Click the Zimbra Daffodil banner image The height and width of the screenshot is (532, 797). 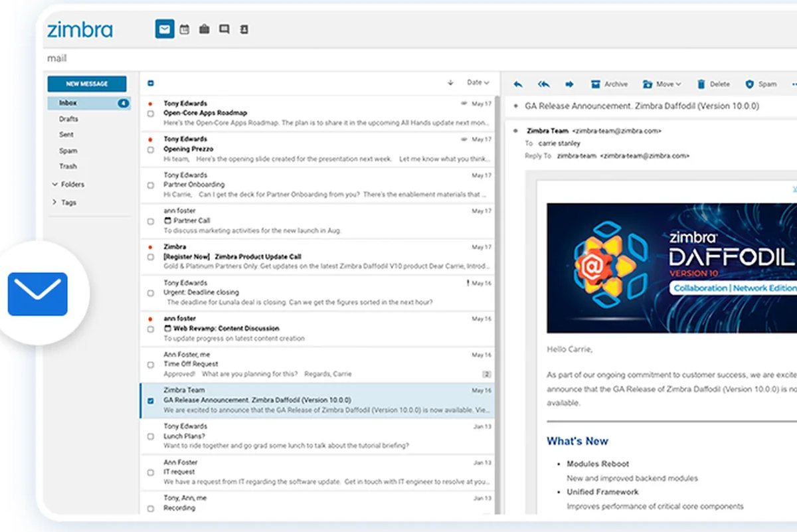click(671, 268)
